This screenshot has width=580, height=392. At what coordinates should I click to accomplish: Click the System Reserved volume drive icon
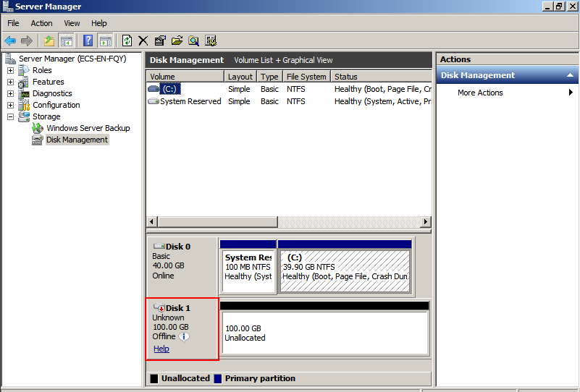click(154, 101)
